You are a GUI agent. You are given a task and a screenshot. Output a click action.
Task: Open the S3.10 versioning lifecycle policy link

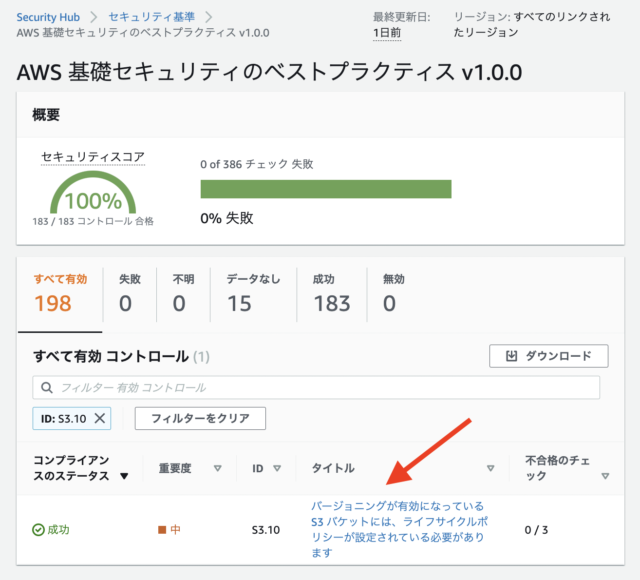click(399, 529)
